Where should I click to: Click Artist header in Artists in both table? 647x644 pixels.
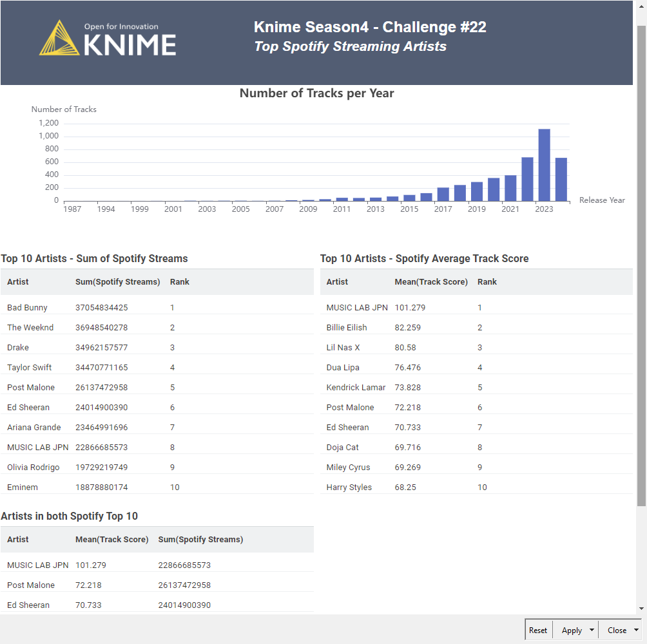click(18, 540)
